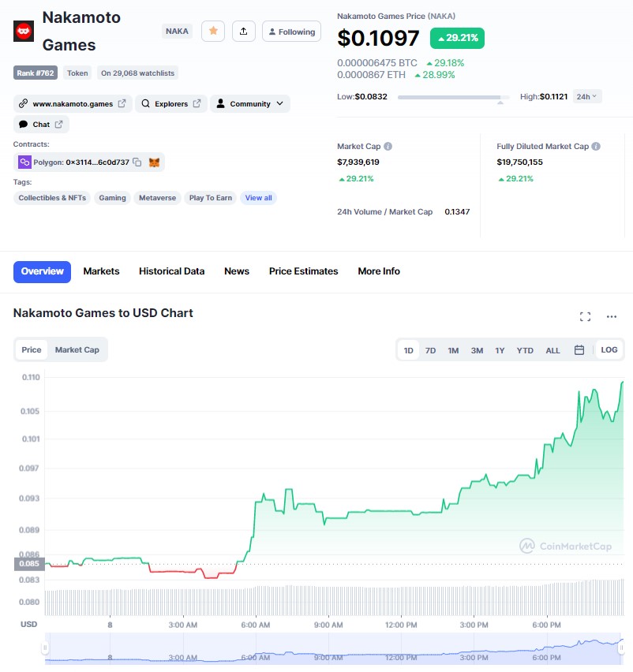Share via the upload arrow icon
Screen dimensions: 633x672
click(244, 31)
